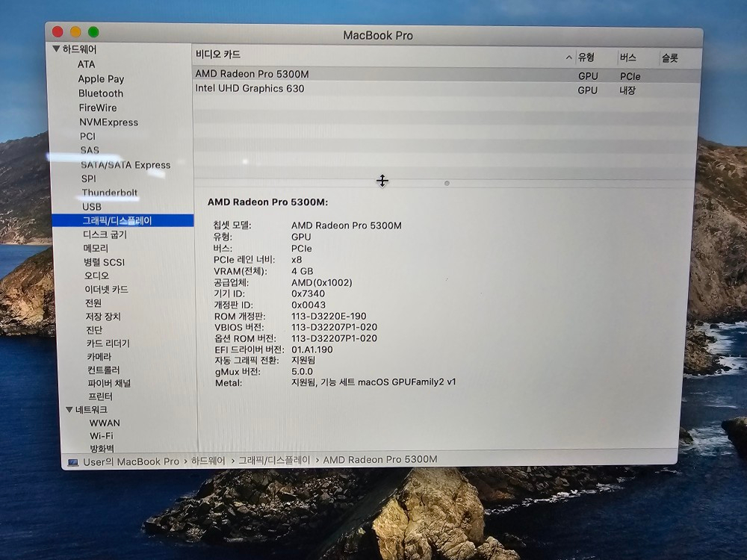Open the NVMExpress hardware item
747x560 pixels.
pyautogui.click(x=108, y=122)
